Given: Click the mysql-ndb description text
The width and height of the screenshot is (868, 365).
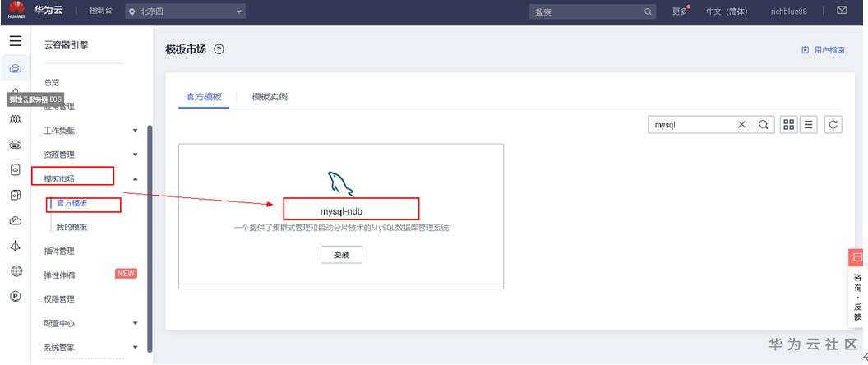Looking at the screenshot, I should 341,228.
